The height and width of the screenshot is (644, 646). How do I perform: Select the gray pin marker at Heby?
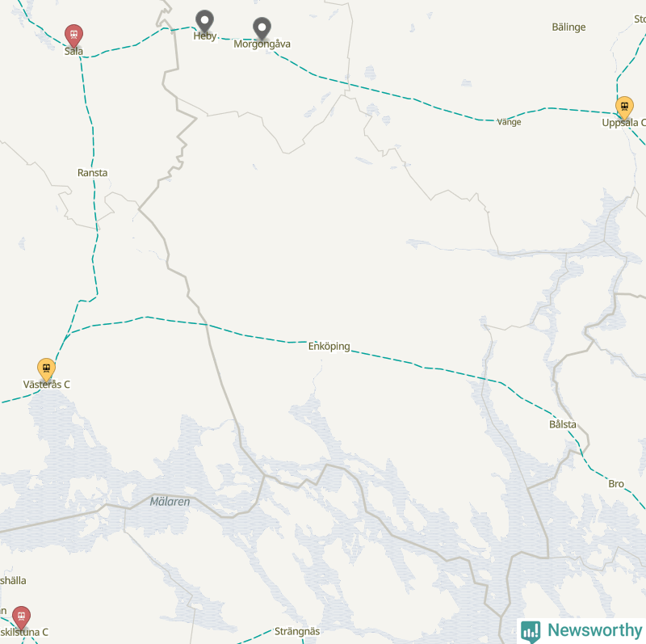coord(204,21)
